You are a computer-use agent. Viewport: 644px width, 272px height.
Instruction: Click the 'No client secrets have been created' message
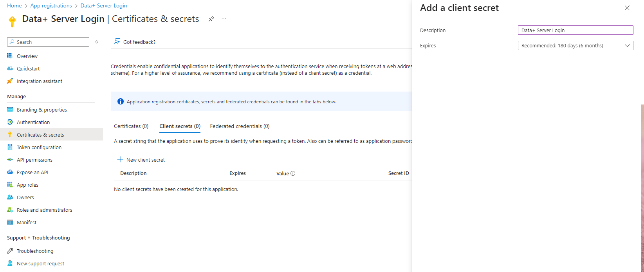click(x=176, y=189)
